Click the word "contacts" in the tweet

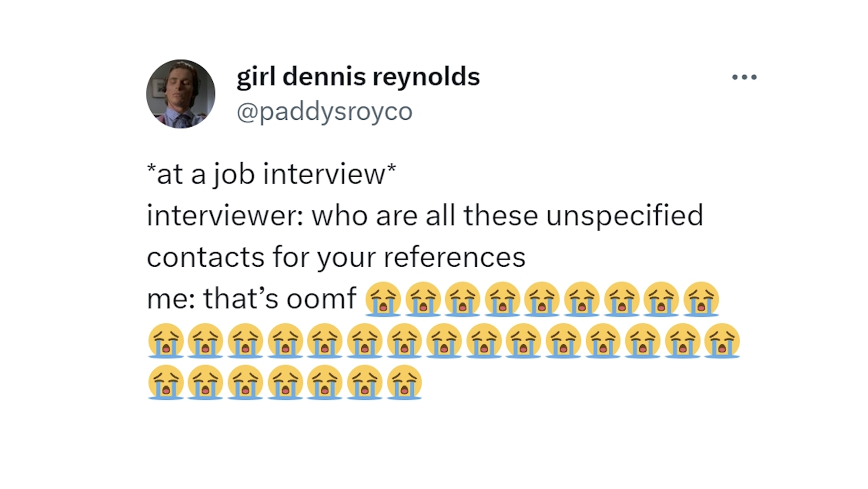(205, 258)
